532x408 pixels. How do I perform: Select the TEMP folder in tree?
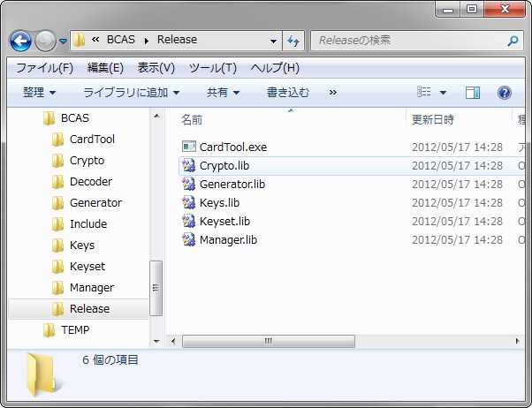tap(74, 329)
